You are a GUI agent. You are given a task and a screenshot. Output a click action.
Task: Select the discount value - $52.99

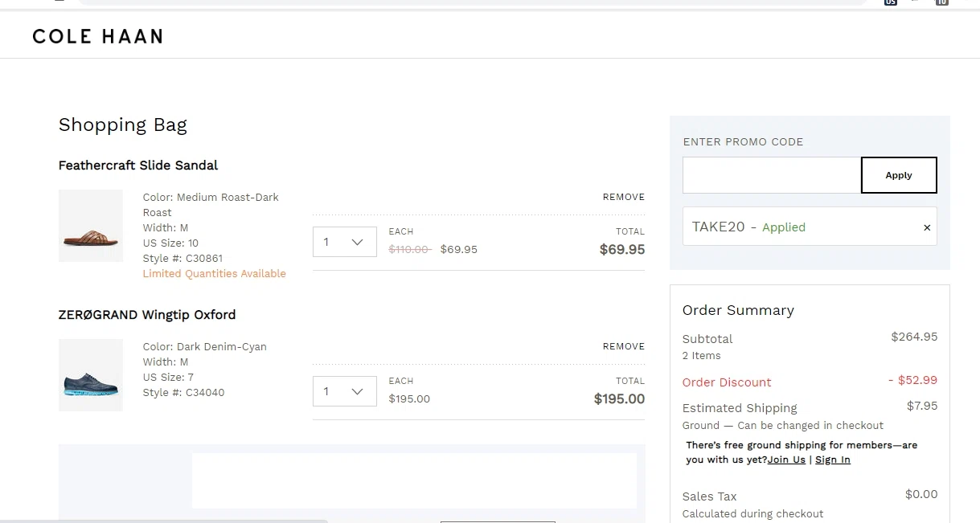[x=912, y=380]
